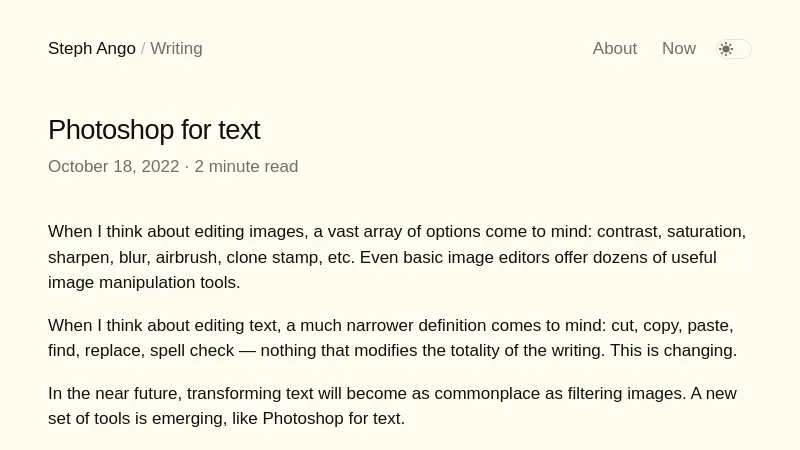Click the "2 minute read" label
800x450 pixels.
(246, 167)
